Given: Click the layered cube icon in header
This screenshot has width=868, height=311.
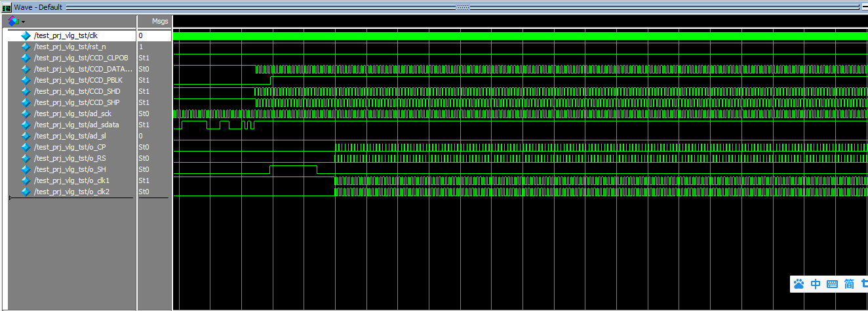Looking at the screenshot, I should [x=13, y=21].
